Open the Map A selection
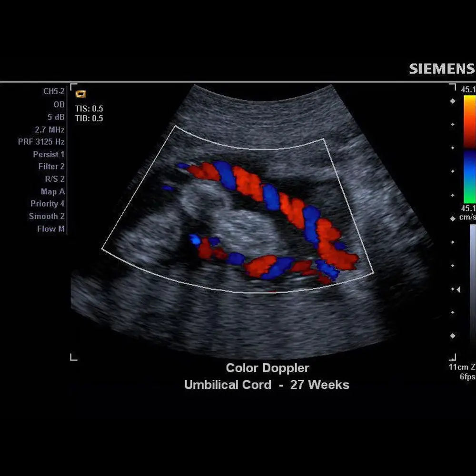The height and width of the screenshot is (476, 476). tap(53, 191)
